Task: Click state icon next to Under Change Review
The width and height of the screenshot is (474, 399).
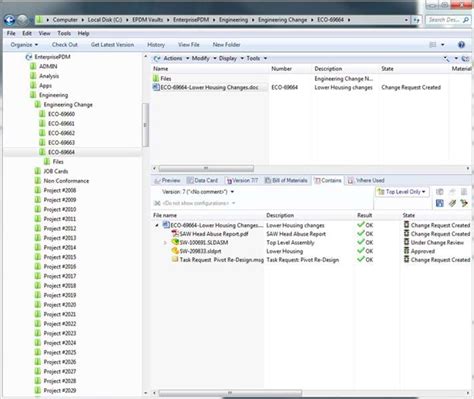Action: point(406,242)
